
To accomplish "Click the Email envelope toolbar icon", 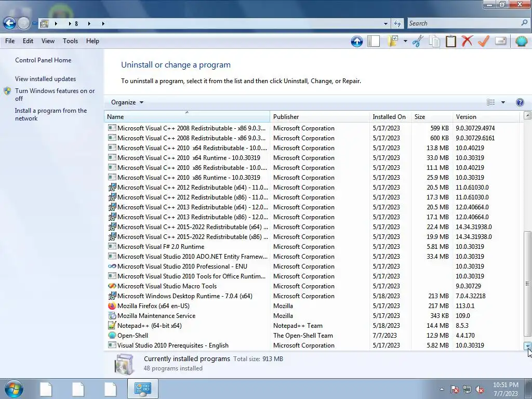I will coord(500,42).
